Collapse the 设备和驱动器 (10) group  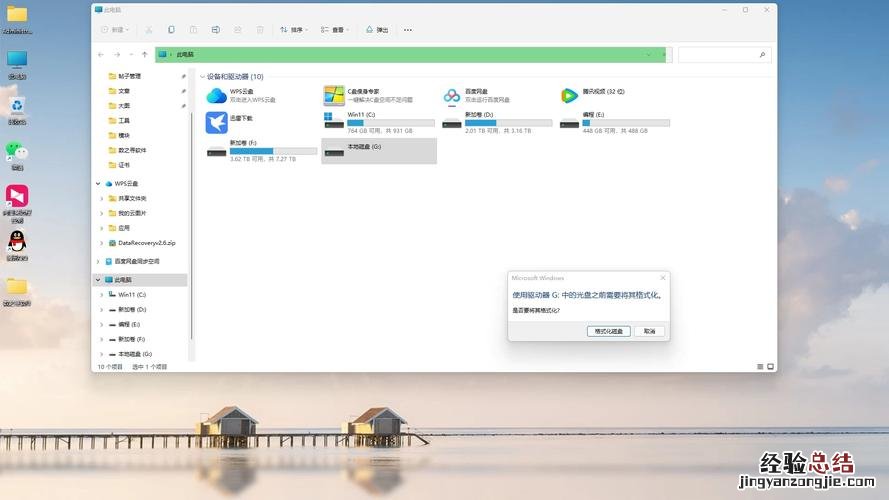pos(202,77)
